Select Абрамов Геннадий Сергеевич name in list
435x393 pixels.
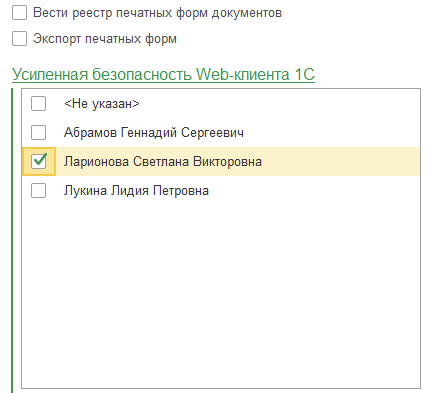(x=154, y=133)
